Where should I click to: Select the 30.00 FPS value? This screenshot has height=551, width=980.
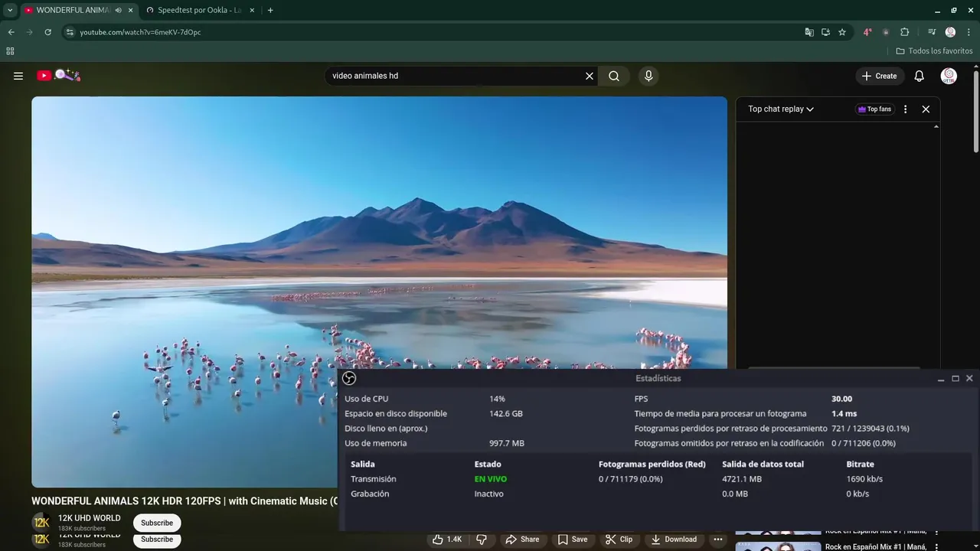841,399
